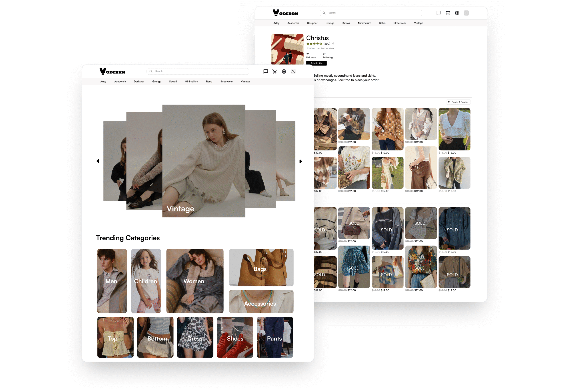569x392 pixels.
Task: Click the shopping cart on Christus profile page
Action: click(448, 13)
